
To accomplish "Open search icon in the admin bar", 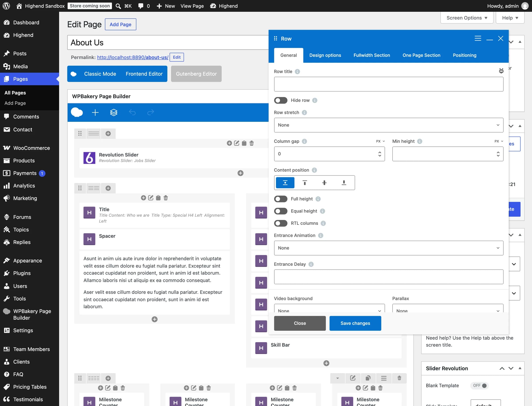I will (118, 6).
